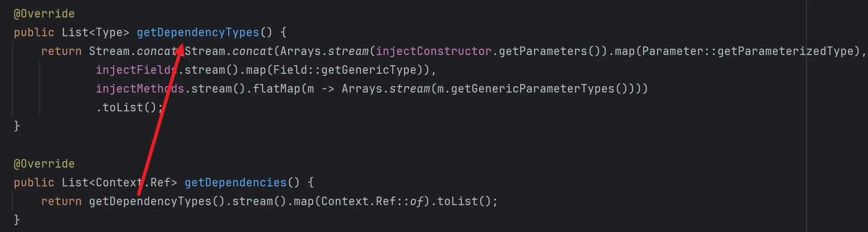This screenshot has height=232, width=868.
Task: Click the lambda parameter m before the arrow
Action: [x=310, y=89]
